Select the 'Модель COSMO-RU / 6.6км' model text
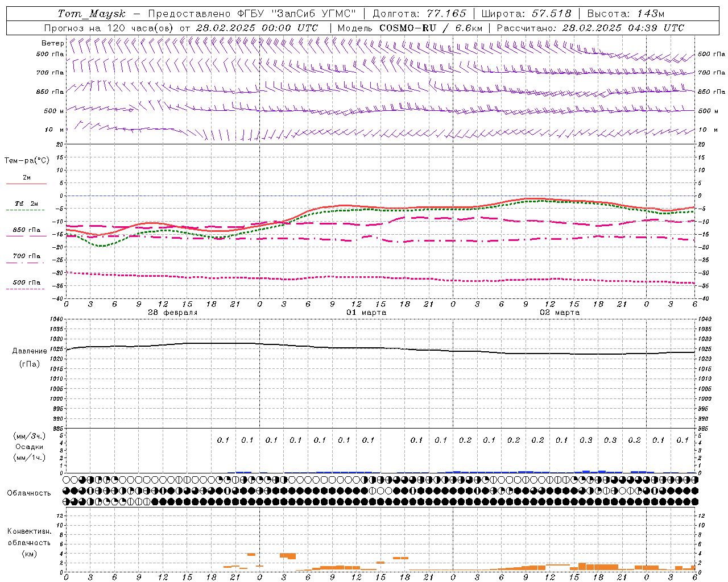 point(410,28)
